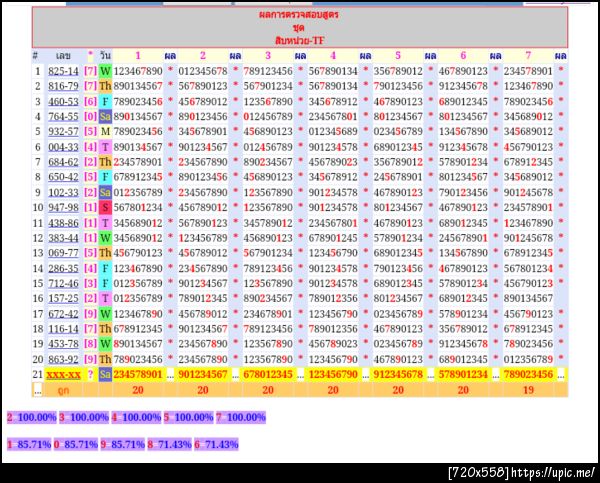The height and width of the screenshot is (483, 600).
Task: Select prediction 578901234 in row 21
Action: (463, 374)
